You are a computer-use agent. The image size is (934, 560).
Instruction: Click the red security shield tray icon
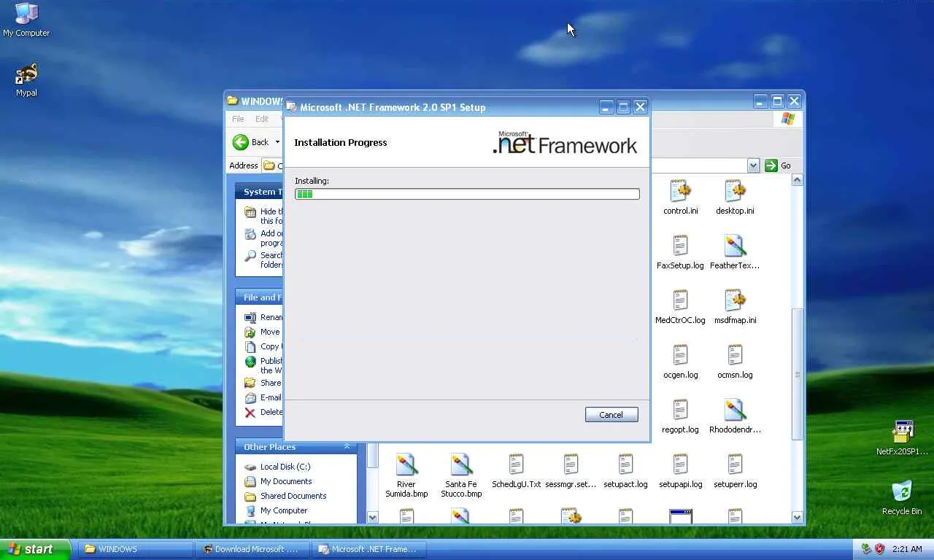click(x=879, y=549)
